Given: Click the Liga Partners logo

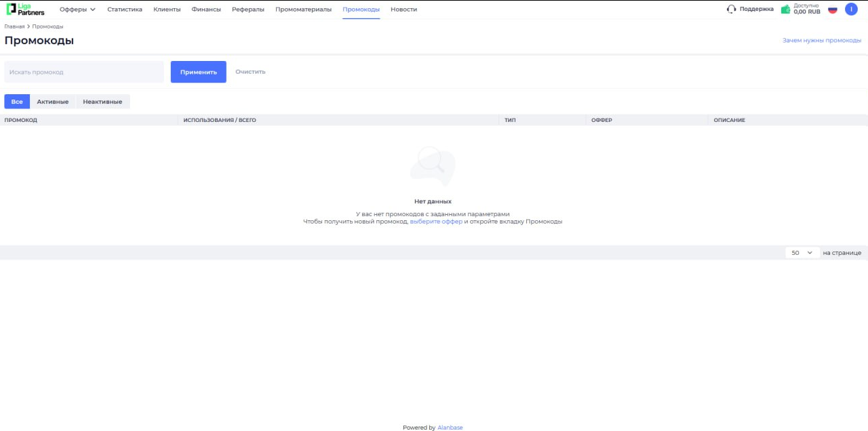Looking at the screenshot, I should (25, 9).
